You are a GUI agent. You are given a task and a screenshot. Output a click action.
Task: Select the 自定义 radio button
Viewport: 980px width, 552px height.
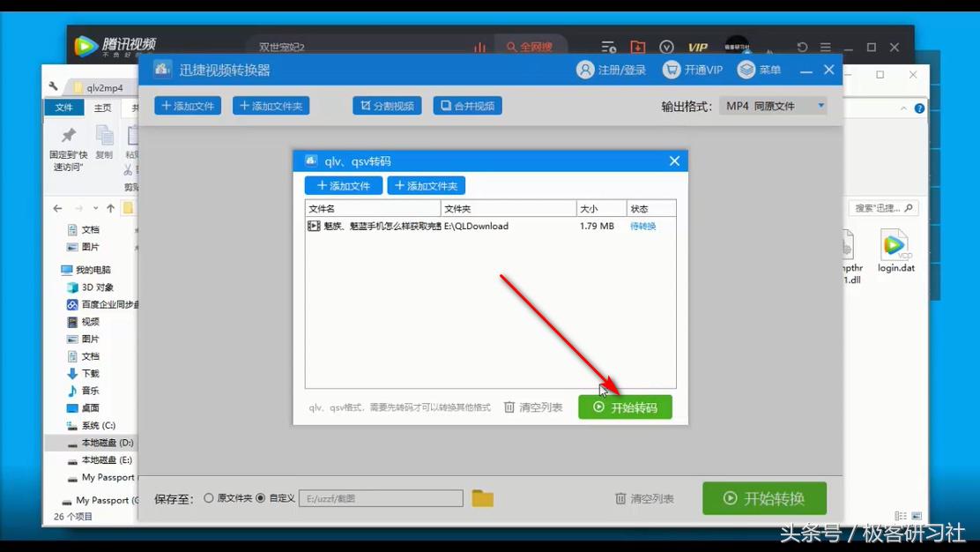[x=261, y=498]
